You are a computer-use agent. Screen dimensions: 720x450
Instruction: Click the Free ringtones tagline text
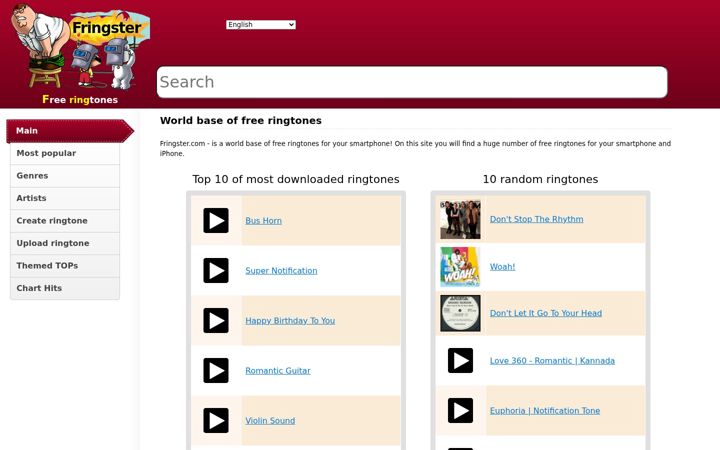(x=80, y=100)
